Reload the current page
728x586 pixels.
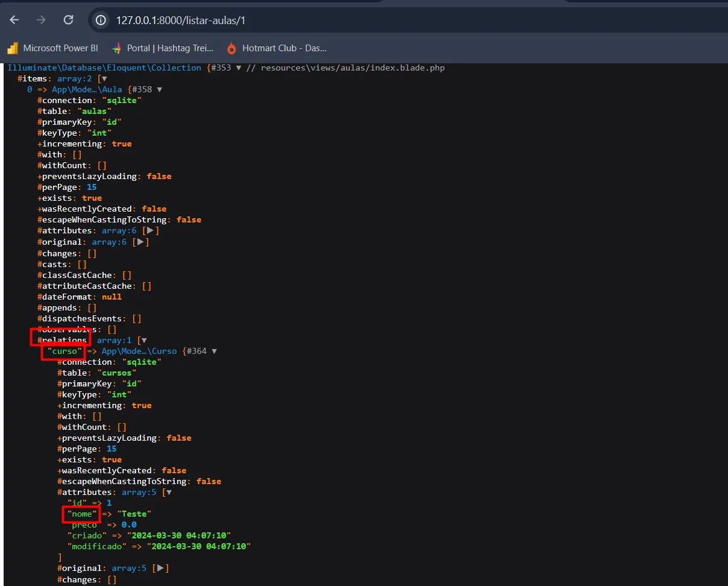68,20
